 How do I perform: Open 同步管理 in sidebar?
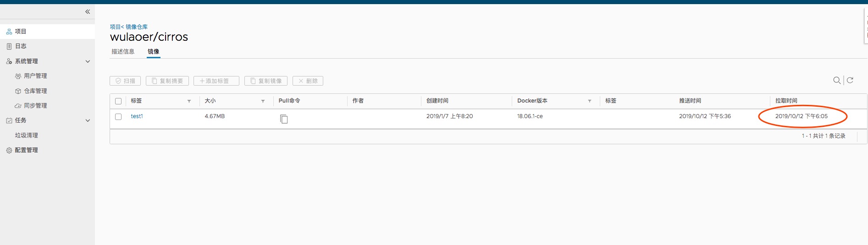[35, 106]
